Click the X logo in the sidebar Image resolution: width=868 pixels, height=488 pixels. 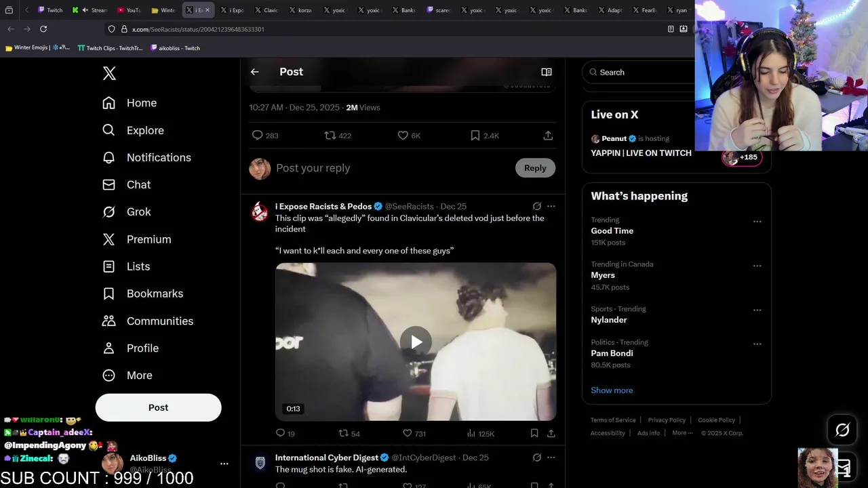coord(109,73)
